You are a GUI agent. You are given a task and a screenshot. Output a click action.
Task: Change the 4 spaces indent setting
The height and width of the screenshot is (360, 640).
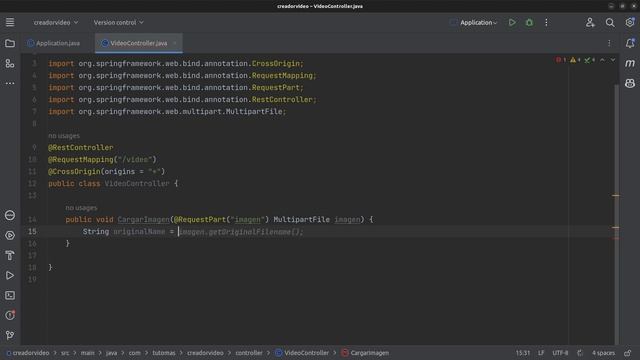click(x=603, y=353)
